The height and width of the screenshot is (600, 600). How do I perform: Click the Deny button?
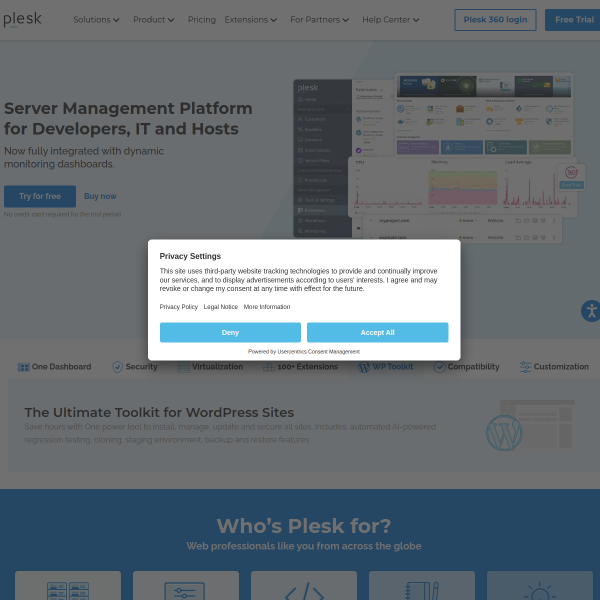[x=230, y=332]
